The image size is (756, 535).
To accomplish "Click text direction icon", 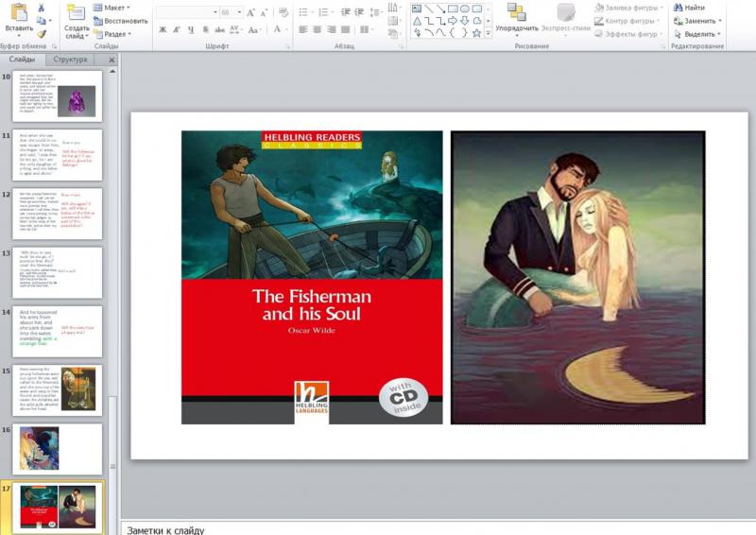I will point(394,8).
